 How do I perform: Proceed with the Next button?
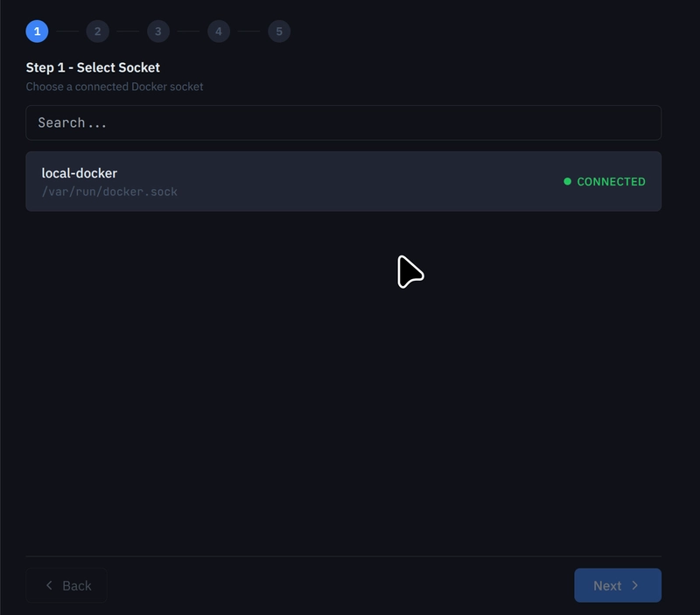coord(618,585)
